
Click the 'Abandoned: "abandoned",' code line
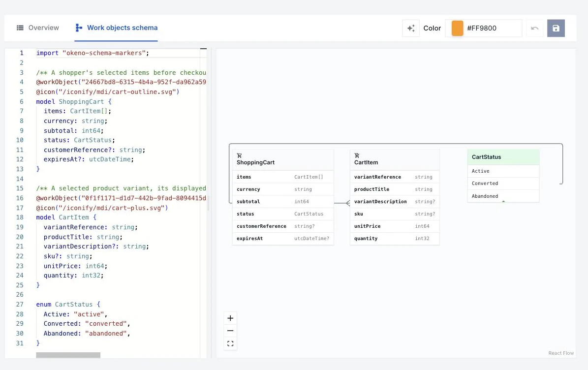tap(87, 333)
